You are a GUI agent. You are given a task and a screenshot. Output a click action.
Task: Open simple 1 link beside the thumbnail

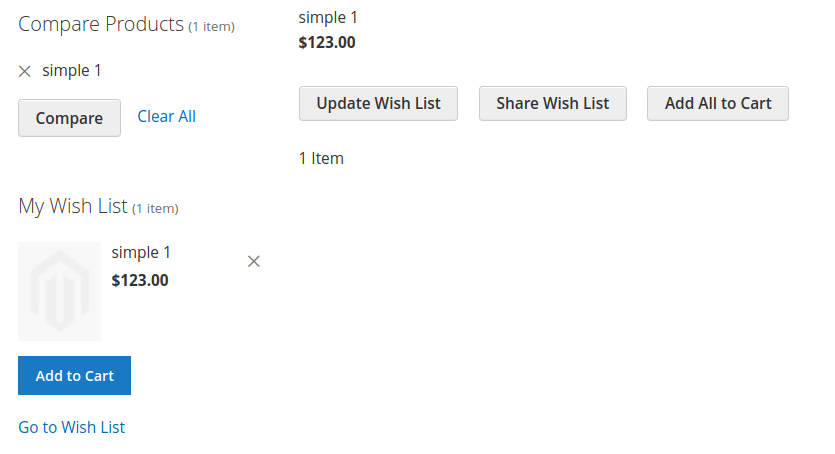(141, 252)
